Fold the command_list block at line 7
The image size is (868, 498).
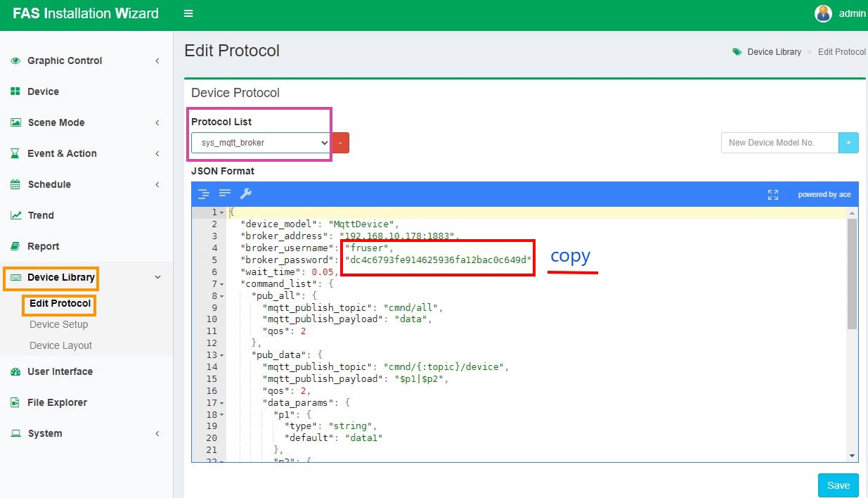point(222,284)
